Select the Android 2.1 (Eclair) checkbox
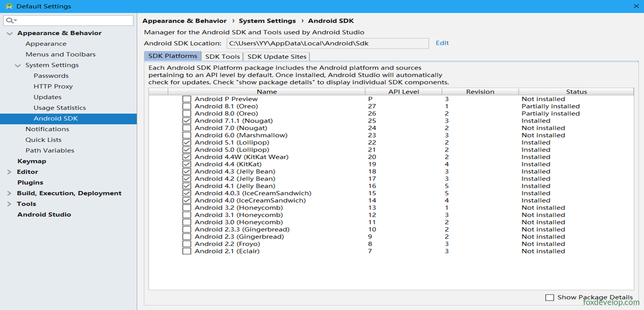 coord(187,251)
